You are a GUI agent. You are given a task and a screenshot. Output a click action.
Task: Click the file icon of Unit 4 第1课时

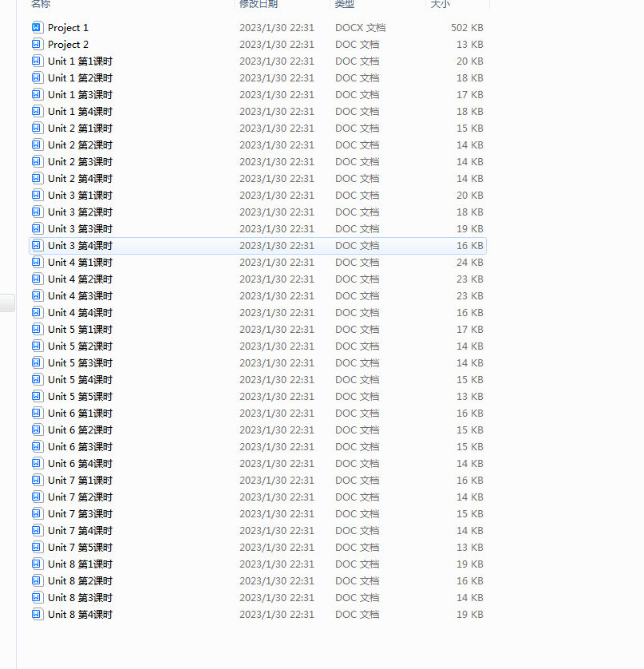pos(37,262)
